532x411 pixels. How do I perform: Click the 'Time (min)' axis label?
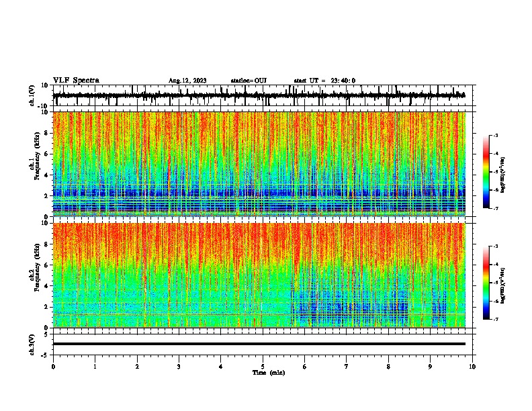269,373
